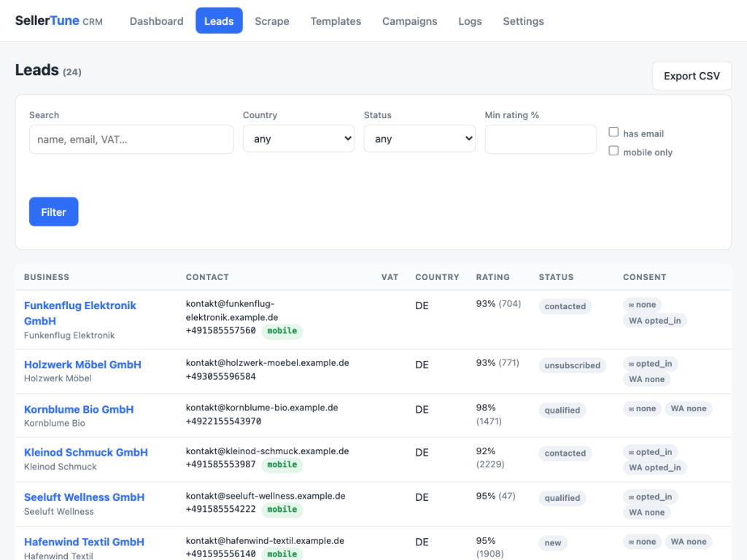Click Funkenflug's email none consent badge
Screen dimensions: 747x560
pyautogui.click(x=642, y=304)
